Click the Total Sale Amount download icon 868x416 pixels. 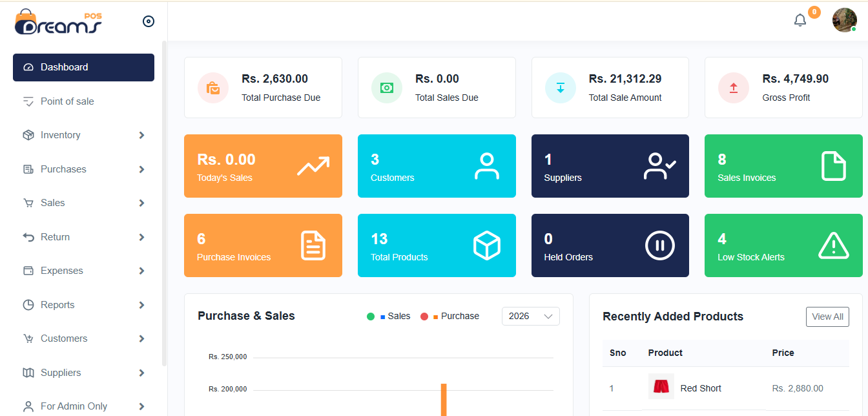(x=561, y=87)
